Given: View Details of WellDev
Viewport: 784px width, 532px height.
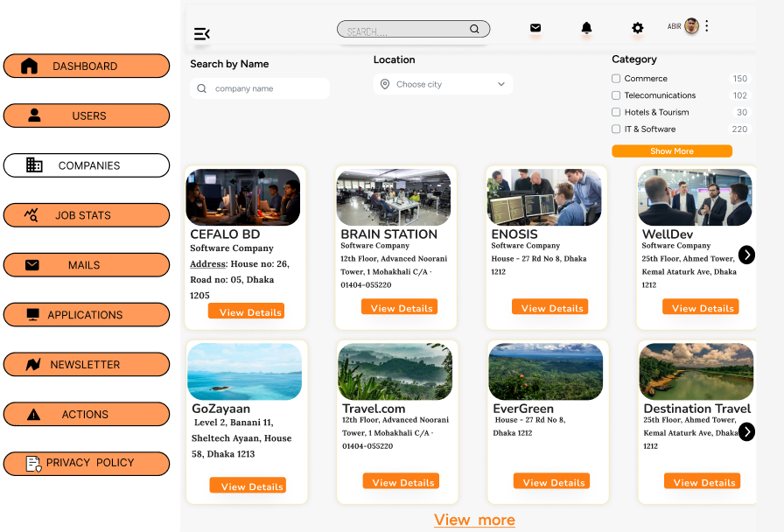Looking at the screenshot, I should pos(701,307).
